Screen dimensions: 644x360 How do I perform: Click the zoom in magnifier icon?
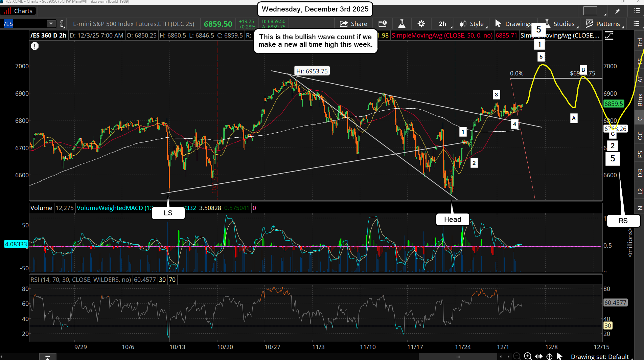coord(528,356)
